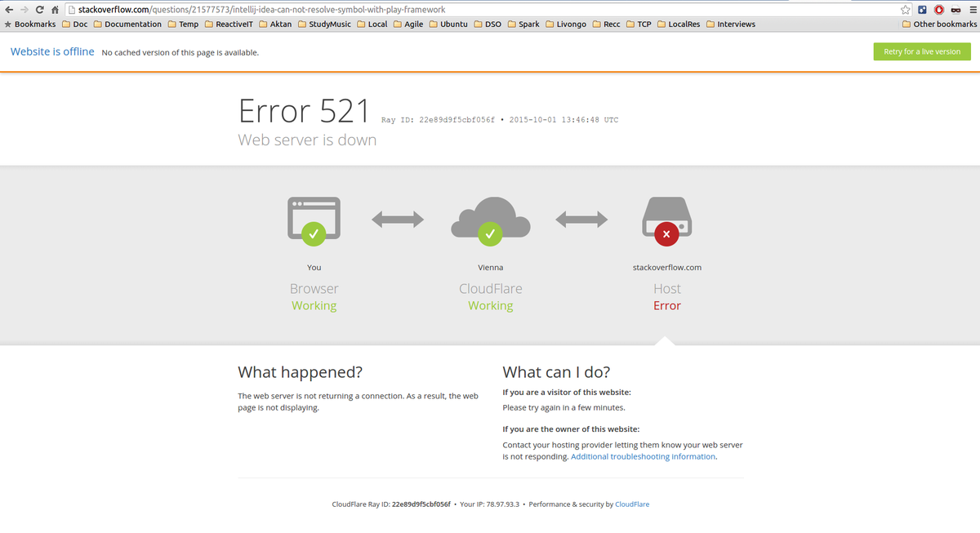Click the 'stackoverflow.com' host label

tap(667, 268)
